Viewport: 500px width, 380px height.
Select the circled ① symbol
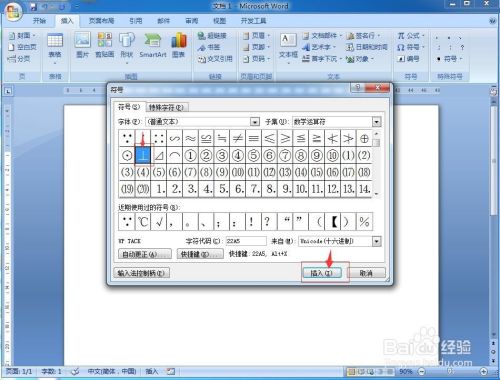click(190, 155)
